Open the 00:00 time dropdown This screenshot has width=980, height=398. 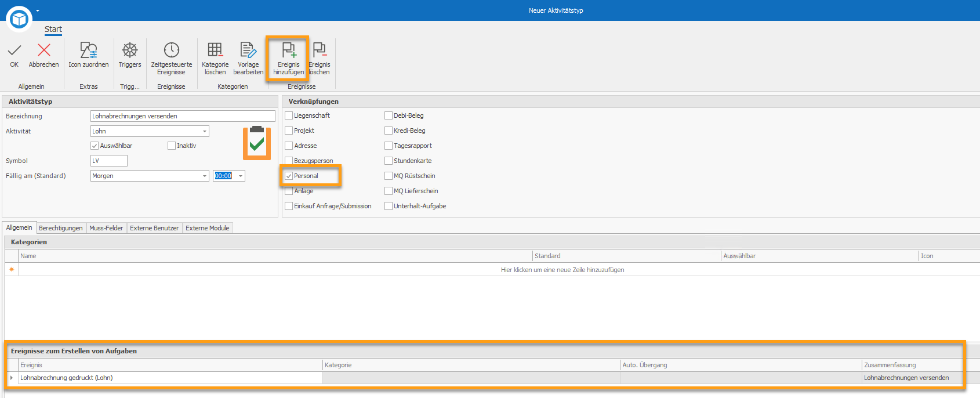[241, 176]
